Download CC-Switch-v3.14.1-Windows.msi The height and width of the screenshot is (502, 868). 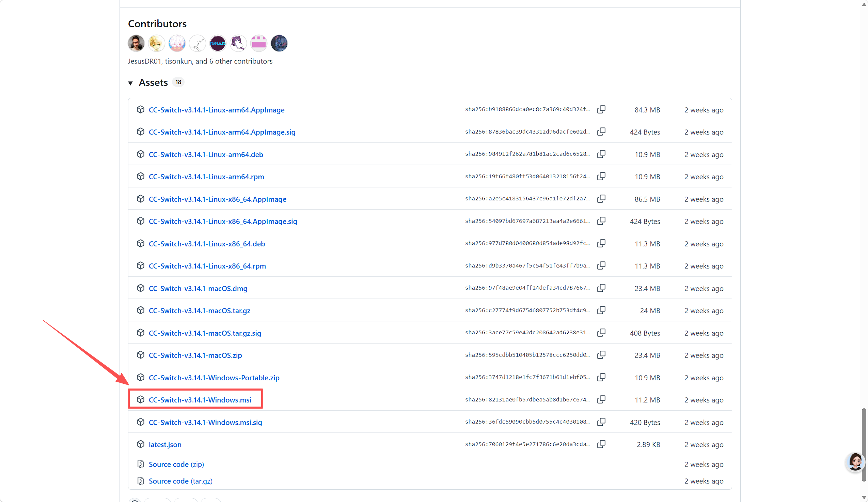(x=200, y=400)
